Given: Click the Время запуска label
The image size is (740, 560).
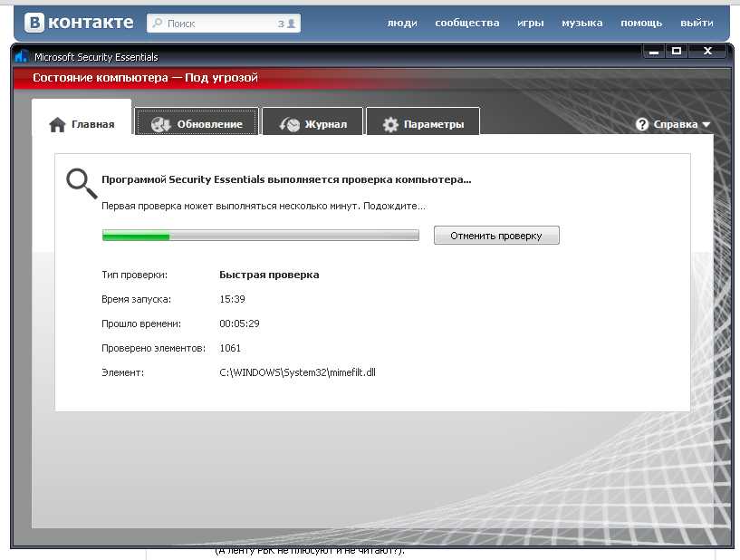Looking at the screenshot, I should (137, 299).
